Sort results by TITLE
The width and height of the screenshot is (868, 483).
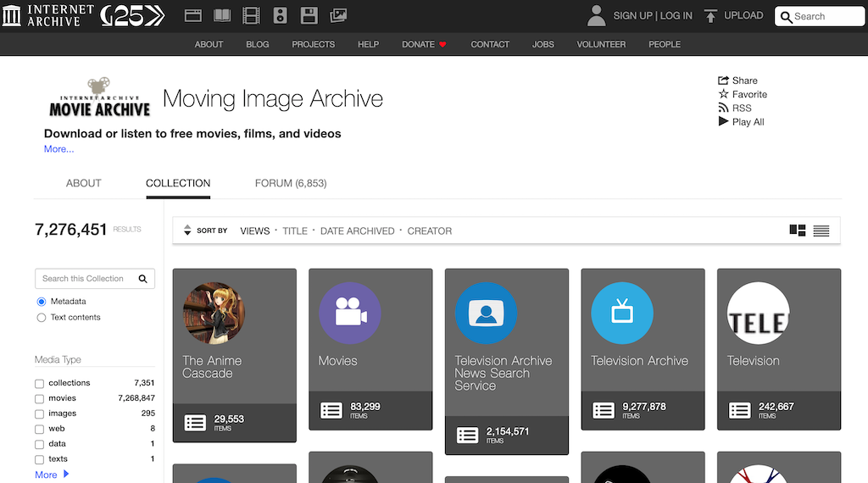coord(295,230)
